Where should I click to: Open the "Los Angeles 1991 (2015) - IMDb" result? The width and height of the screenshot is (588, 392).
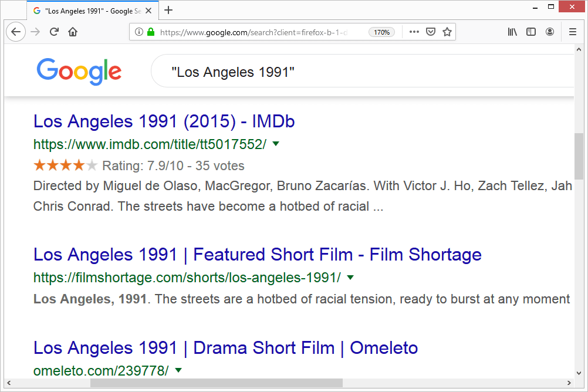click(x=164, y=121)
